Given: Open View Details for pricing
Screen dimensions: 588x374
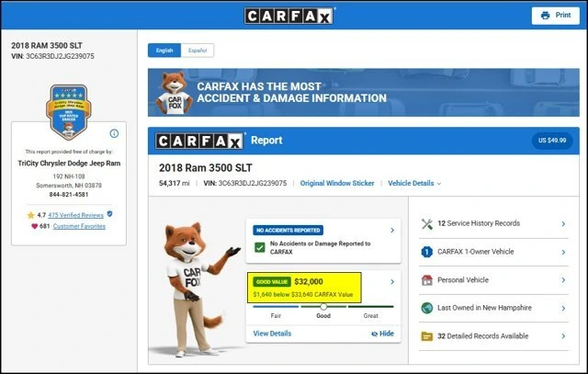Looking at the screenshot, I should click(272, 334).
